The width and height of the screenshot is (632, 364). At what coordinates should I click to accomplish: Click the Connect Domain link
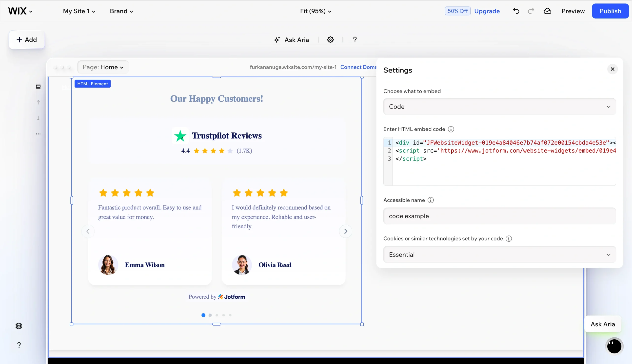358,67
